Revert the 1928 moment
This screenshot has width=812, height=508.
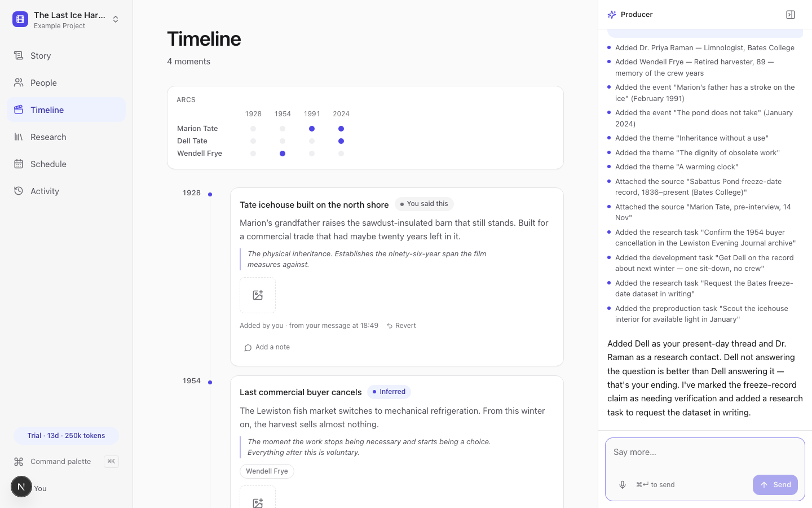[401, 326]
